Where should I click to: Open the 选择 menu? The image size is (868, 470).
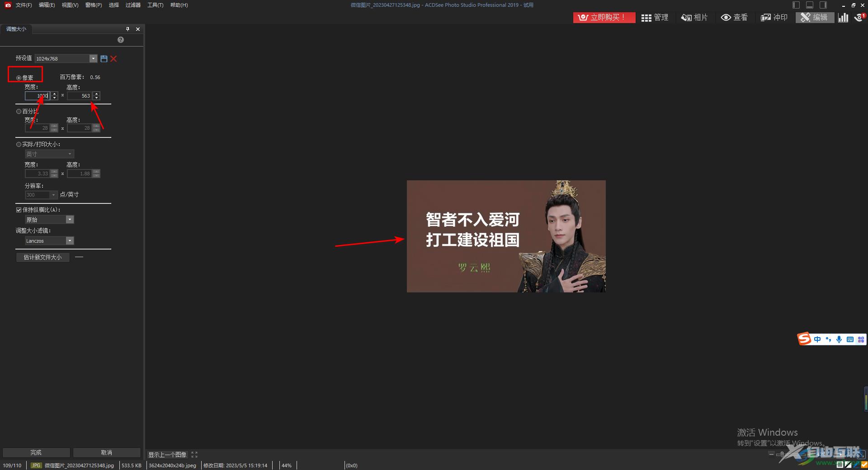click(114, 5)
